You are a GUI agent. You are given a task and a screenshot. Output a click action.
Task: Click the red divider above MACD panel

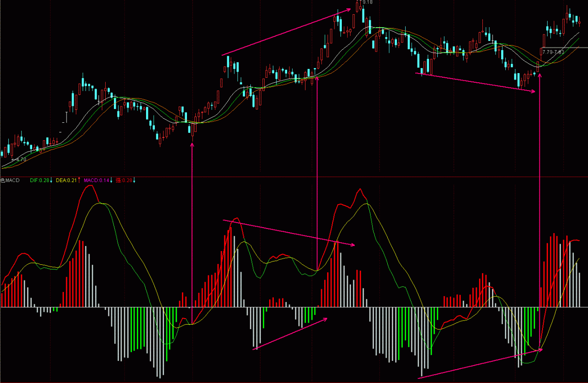pos(294,177)
